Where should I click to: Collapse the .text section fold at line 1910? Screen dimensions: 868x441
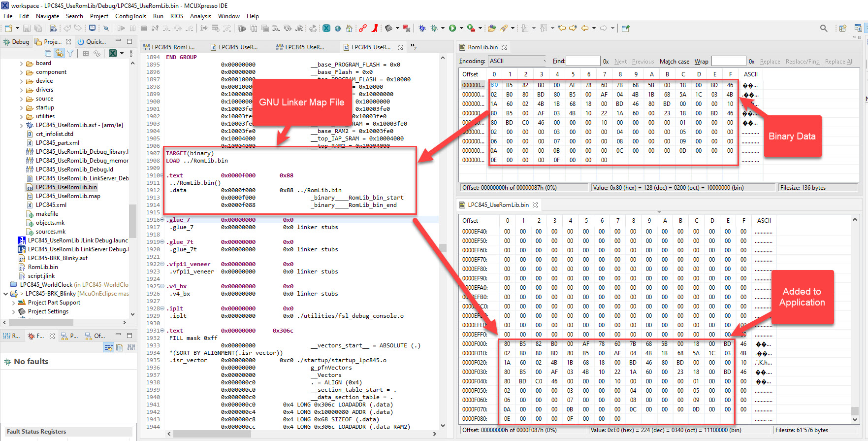(x=162, y=175)
